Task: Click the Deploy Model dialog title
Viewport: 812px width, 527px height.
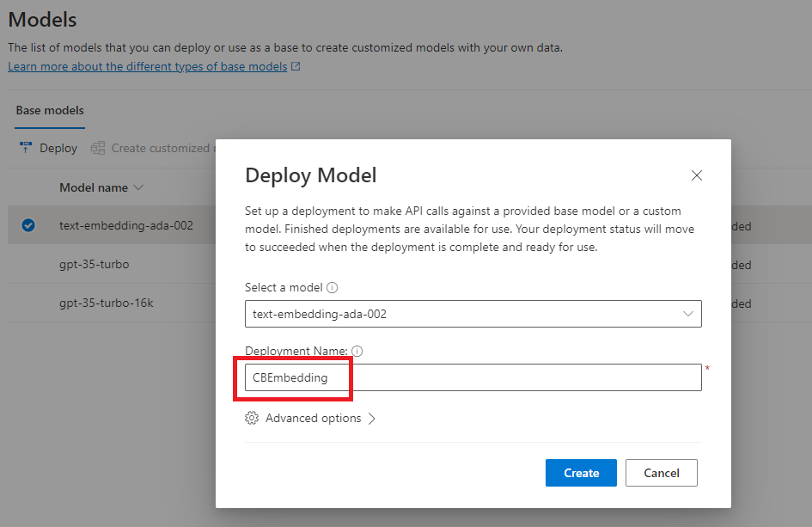Action: pyautogui.click(x=310, y=175)
